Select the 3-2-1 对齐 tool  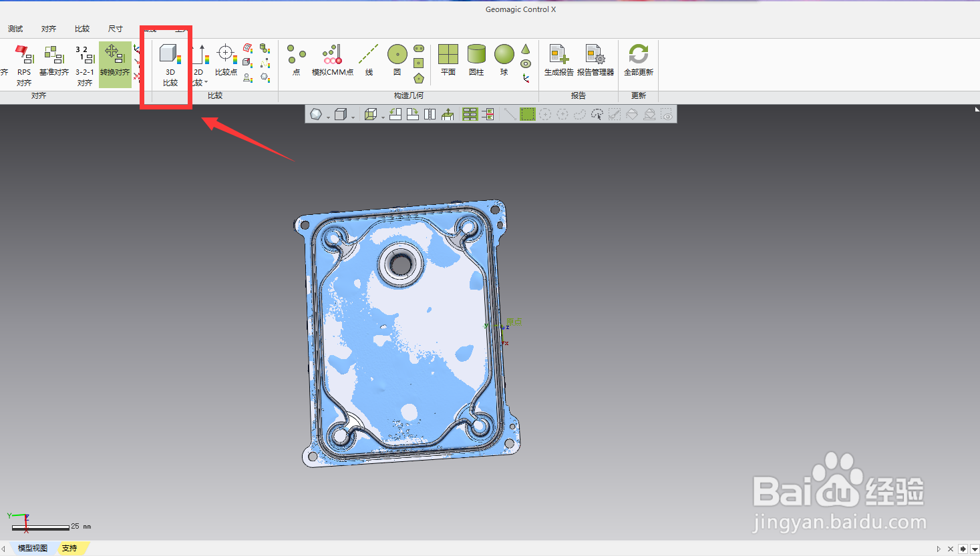(x=85, y=65)
